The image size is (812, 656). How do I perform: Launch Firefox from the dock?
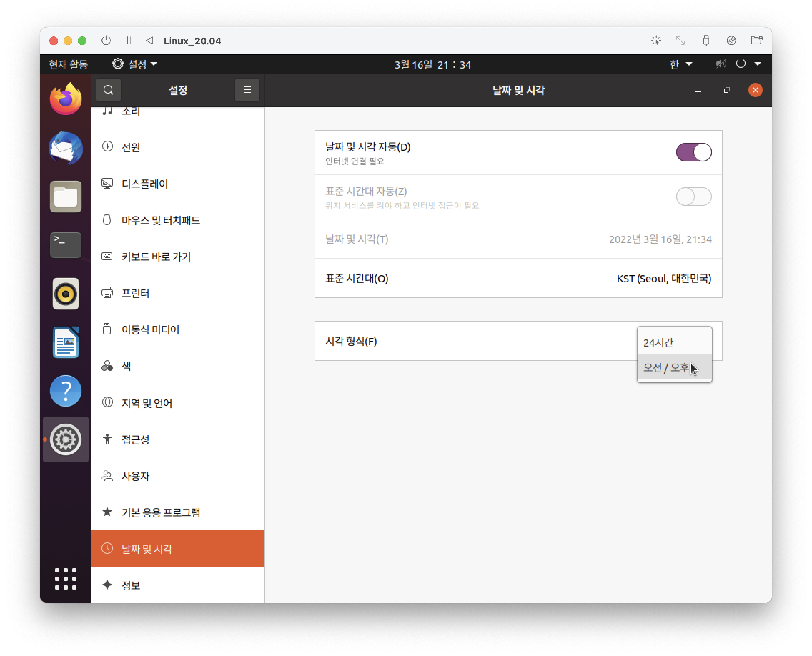(x=66, y=99)
